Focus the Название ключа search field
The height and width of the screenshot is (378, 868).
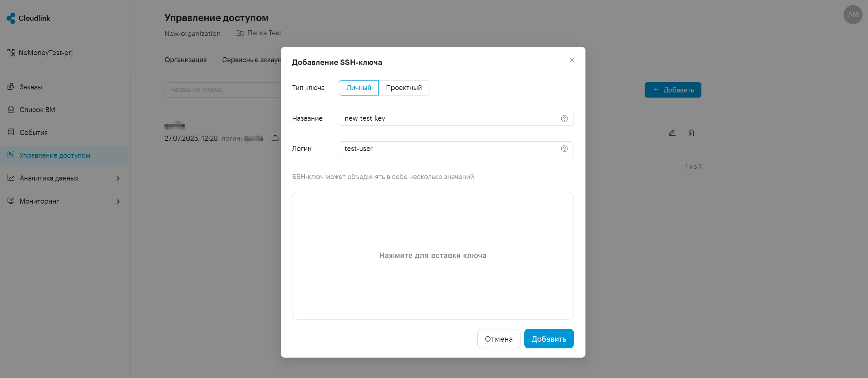[x=223, y=90]
